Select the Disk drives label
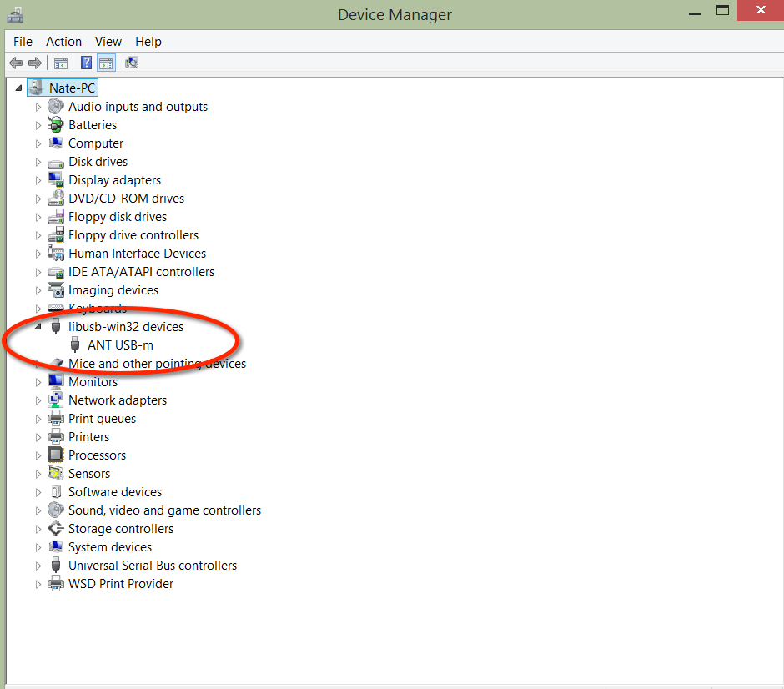The image size is (784, 689). click(98, 162)
